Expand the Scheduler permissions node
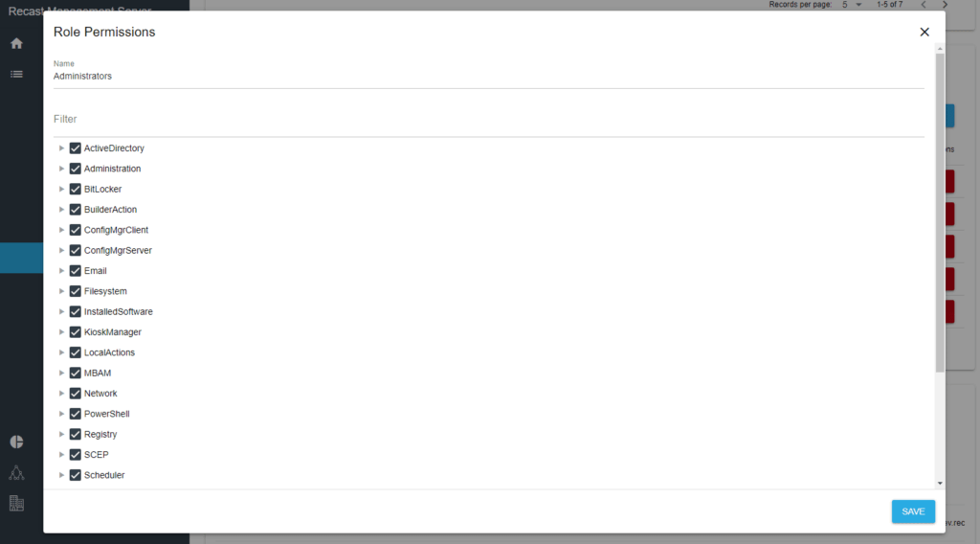This screenshot has width=980, height=544. [61, 475]
